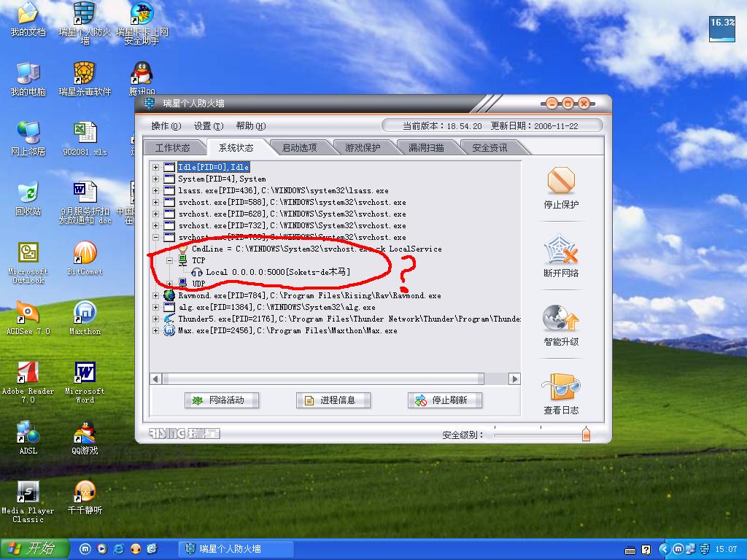747x560 pixels.
Task: Select the CmdLine svchost.exe -k LocalService row
Action: 317,249
